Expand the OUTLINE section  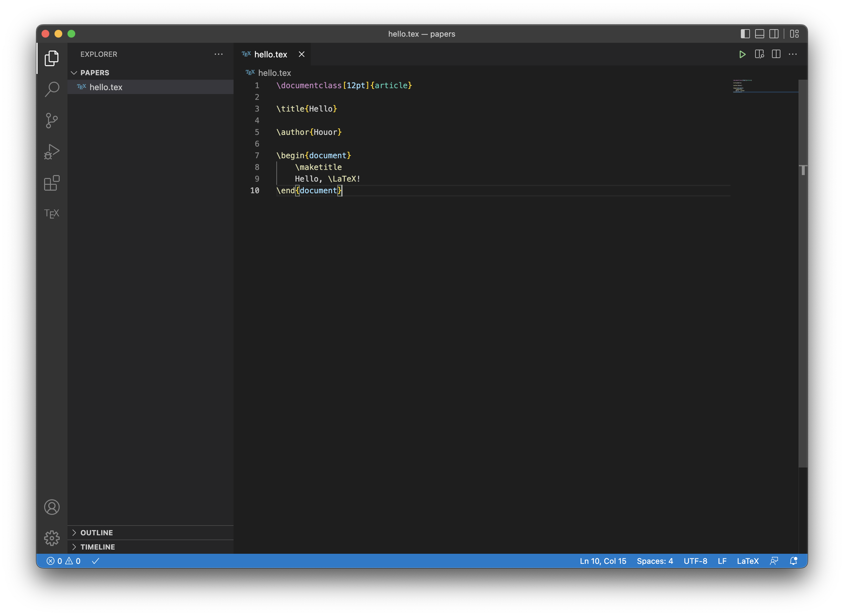(x=96, y=532)
